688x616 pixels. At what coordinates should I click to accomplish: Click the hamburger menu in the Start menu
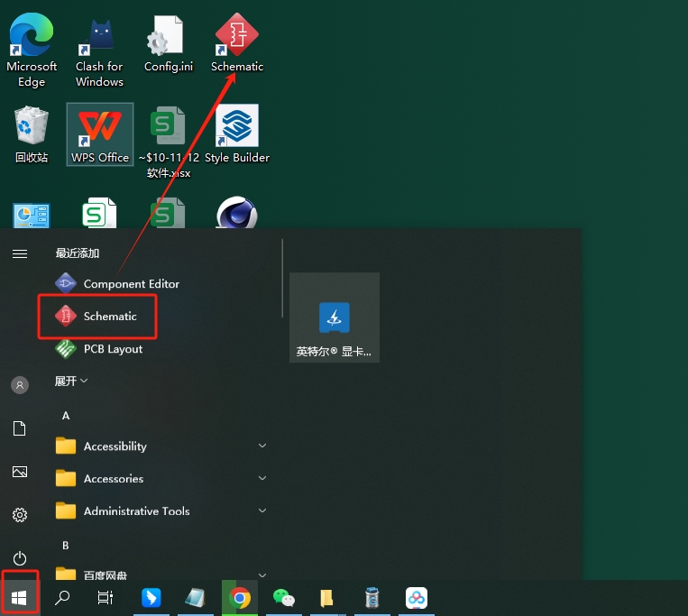[x=20, y=253]
